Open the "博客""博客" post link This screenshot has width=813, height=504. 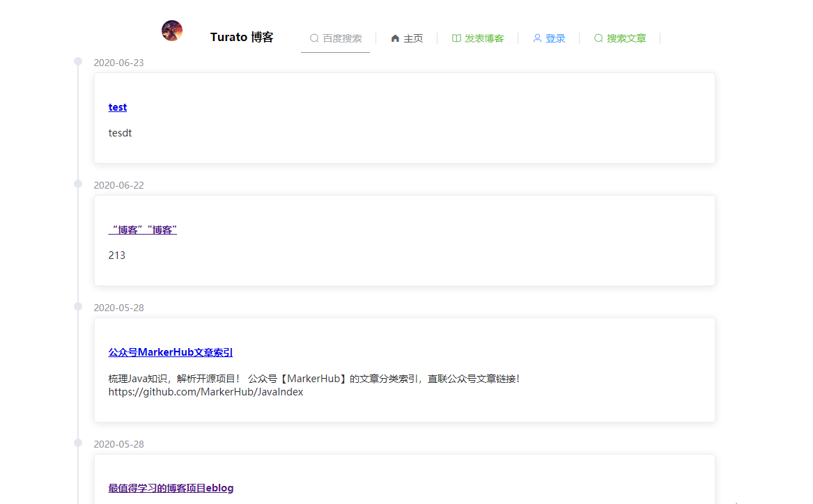click(143, 230)
